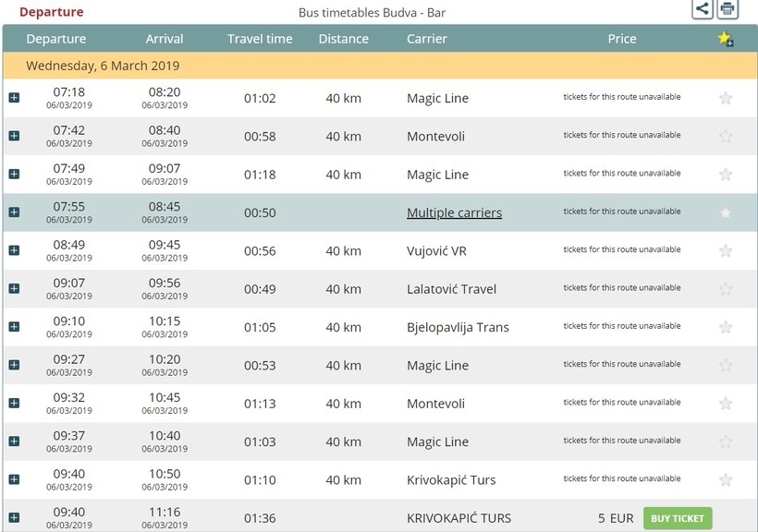Select the Lalatović Travel carrier name
Image resolution: width=758 pixels, height=532 pixels.
tap(451, 289)
